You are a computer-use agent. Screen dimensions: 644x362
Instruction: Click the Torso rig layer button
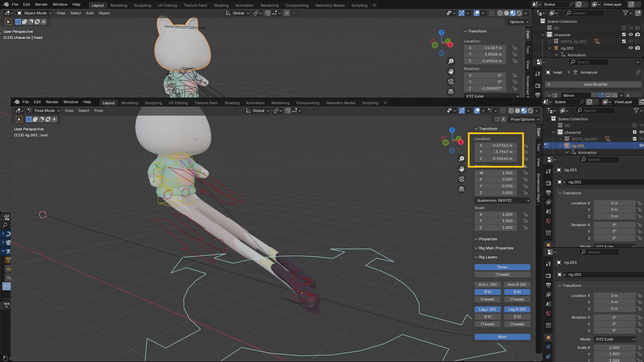coord(502,267)
